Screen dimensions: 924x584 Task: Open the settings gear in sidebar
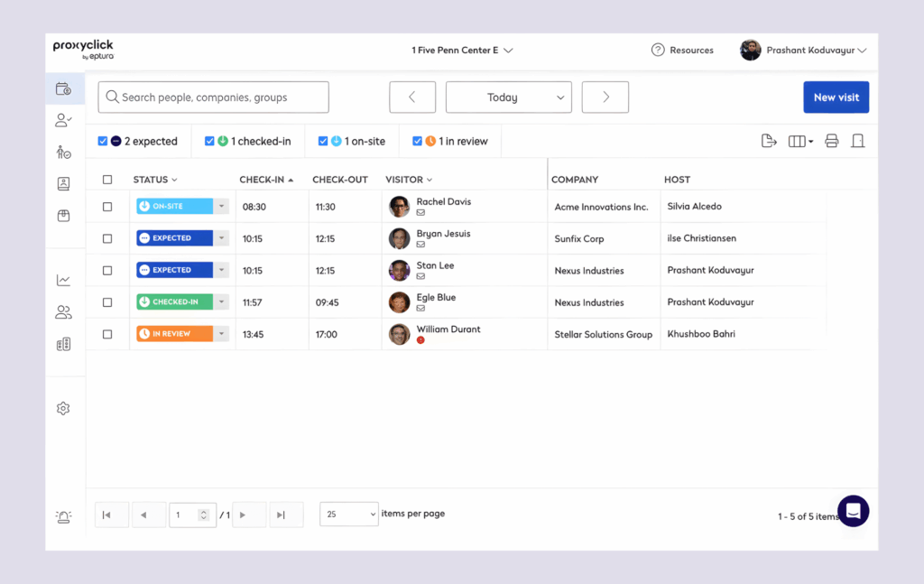pyautogui.click(x=63, y=409)
